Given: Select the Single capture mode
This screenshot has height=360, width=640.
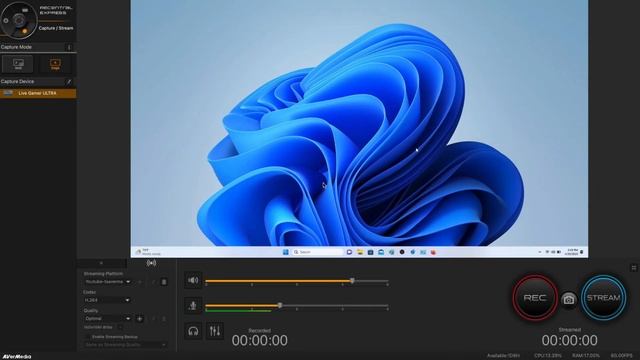Looking at the screenshot, I should (x=55, y=64).
